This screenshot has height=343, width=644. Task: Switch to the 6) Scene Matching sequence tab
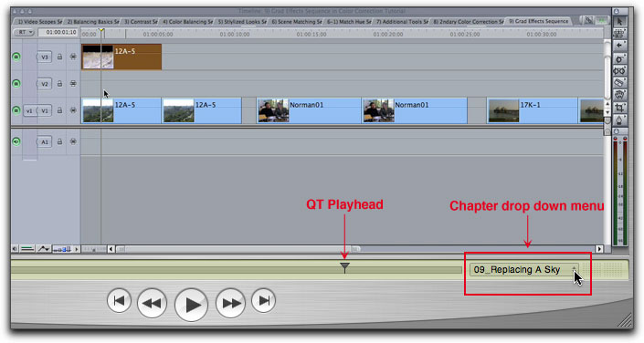(297, 22)
